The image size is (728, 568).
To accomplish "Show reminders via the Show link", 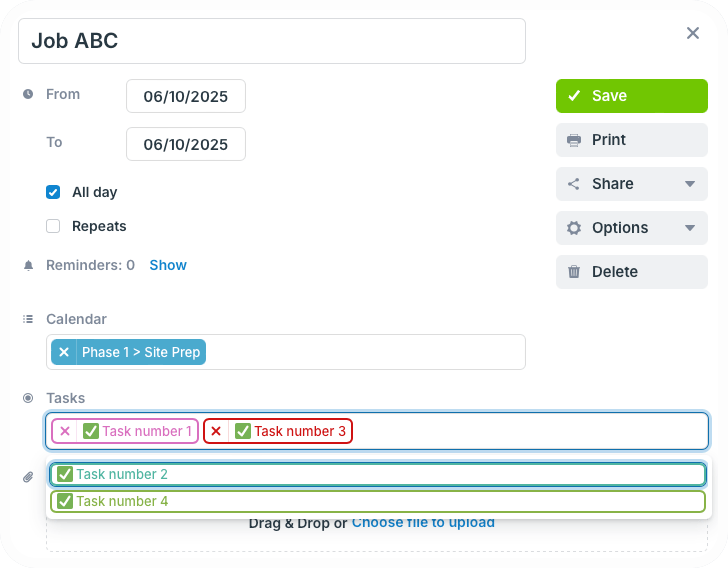I will point(168,265).
